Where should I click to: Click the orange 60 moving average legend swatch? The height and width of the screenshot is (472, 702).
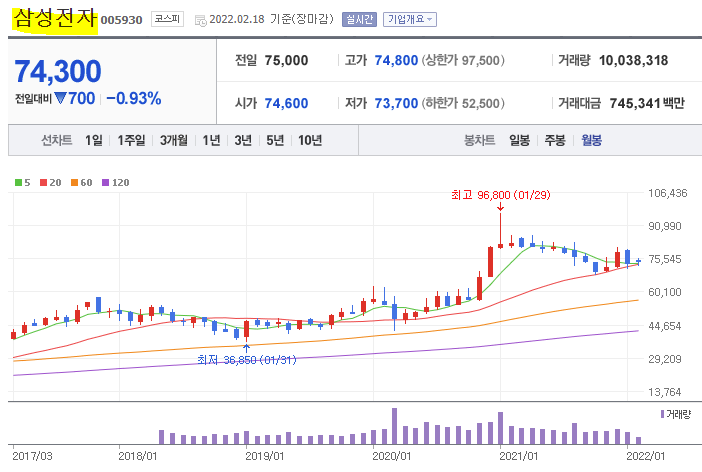[74, 183]
